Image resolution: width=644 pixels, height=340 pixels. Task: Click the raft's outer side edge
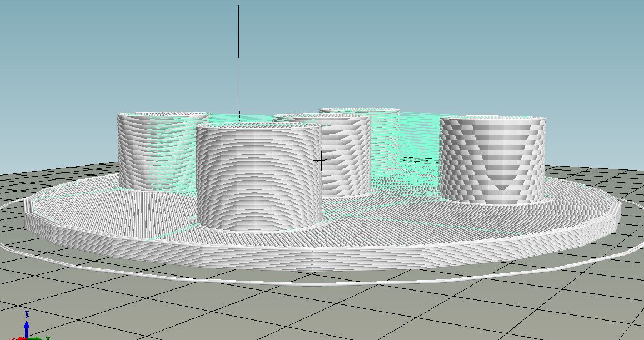pyautogui.click(x=333, y=257)
